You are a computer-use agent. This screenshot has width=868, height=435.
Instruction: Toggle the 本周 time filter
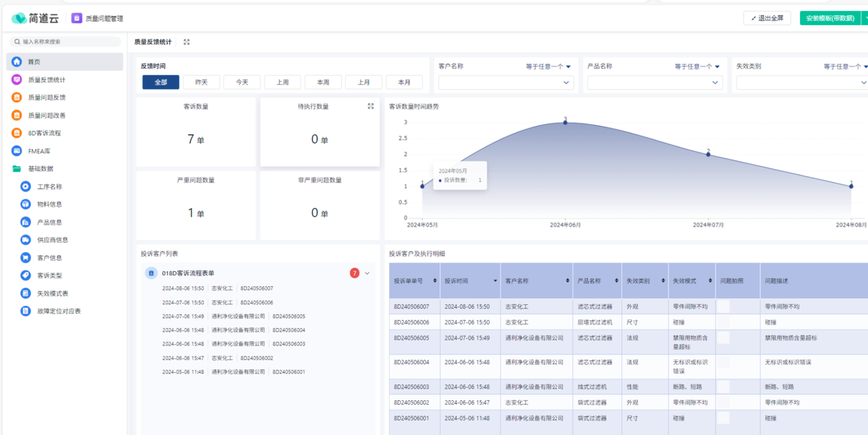pos(323,82)
